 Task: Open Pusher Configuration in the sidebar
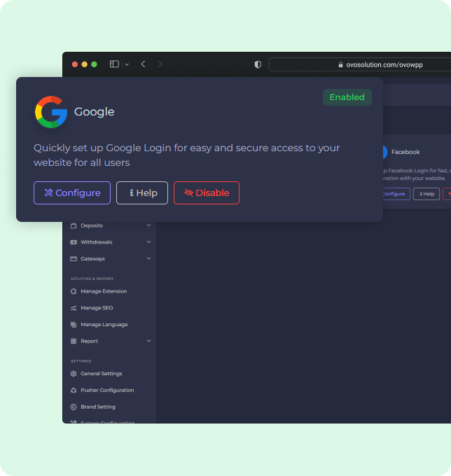pos(106,391)
